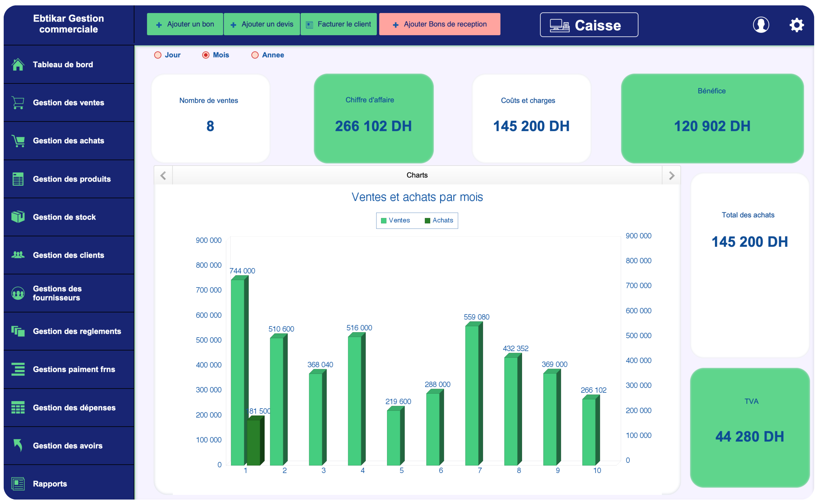Screen dimensions: 817x504
Task: Click the grid icon for Gestion des dépenses
Action: click(x=18, y=407)
